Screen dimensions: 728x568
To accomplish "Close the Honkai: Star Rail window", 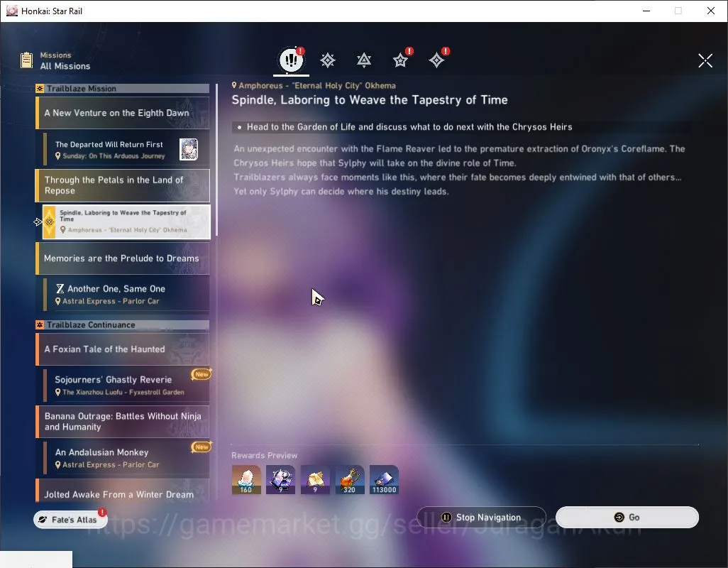I will coord(711,11).
